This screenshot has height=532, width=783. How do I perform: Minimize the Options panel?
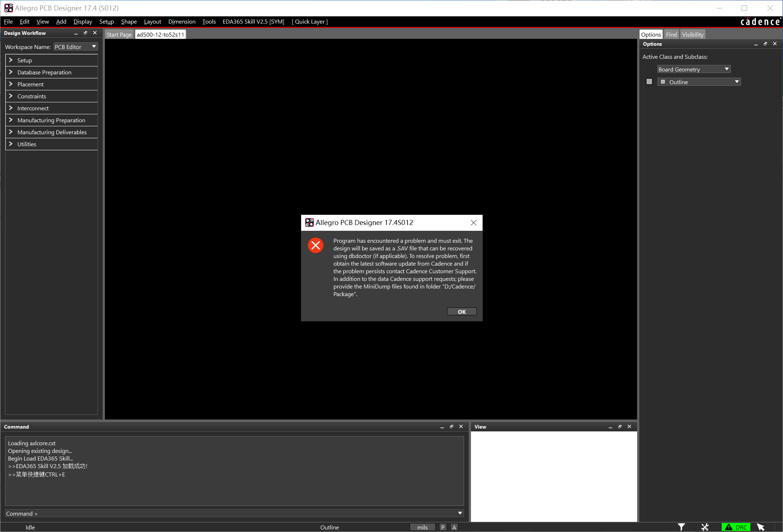pos(756,44)
